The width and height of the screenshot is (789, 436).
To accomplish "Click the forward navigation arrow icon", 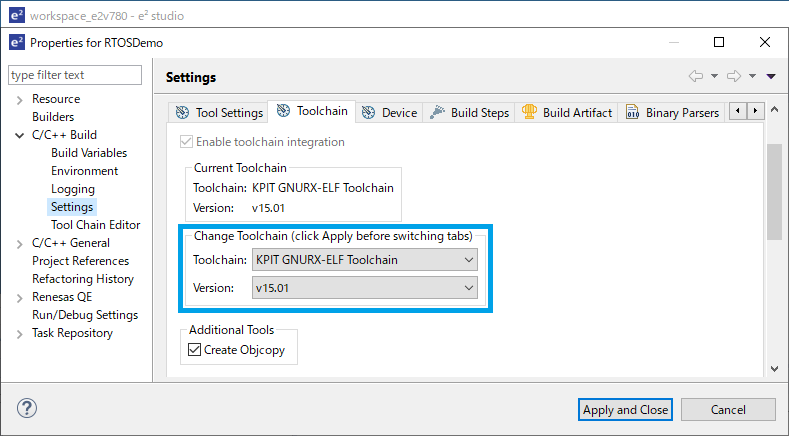I will click(734, 76).
